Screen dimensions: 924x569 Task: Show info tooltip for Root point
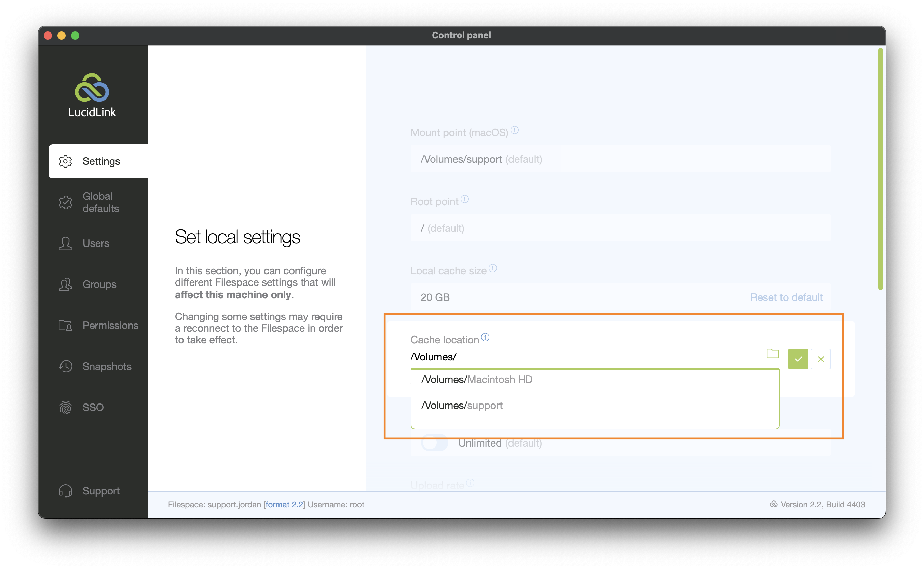[x=465, y=199]
